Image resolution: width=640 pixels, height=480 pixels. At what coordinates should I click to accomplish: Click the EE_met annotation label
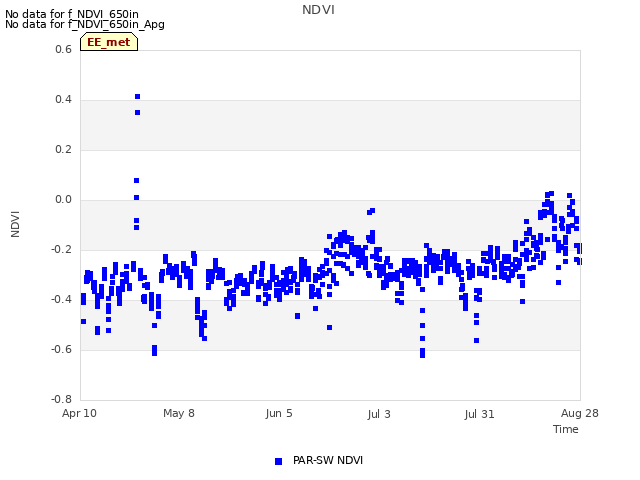(x=109, y=42)
